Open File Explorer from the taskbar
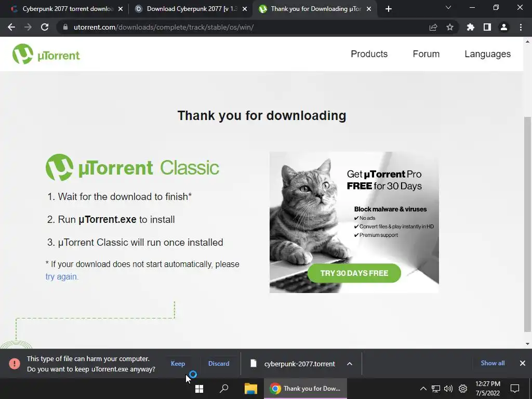Image resolution: width=532 pixels, height=399 pixels. [x=251, y=389]
